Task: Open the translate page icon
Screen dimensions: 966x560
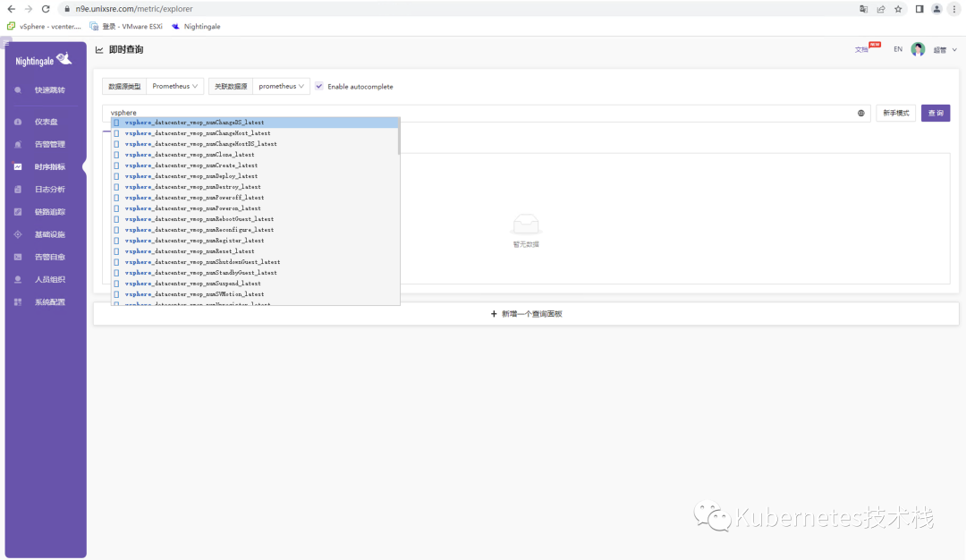Action: (x=863, y=9)
